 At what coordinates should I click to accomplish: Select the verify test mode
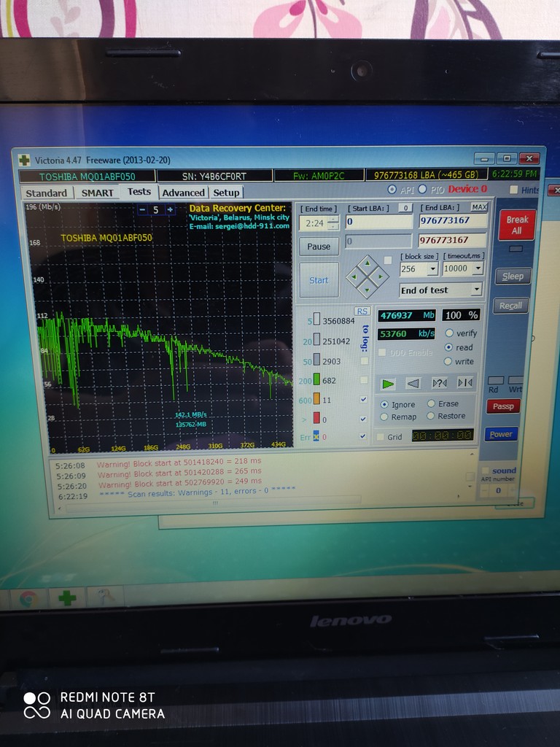tap(448, 333)
